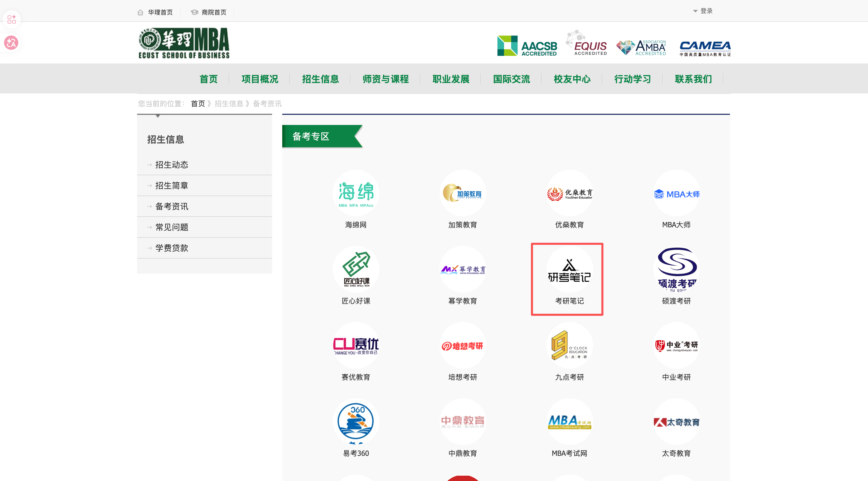
Task: Open the 中鼎教育 logo icon
Action: tap(463, 421)
